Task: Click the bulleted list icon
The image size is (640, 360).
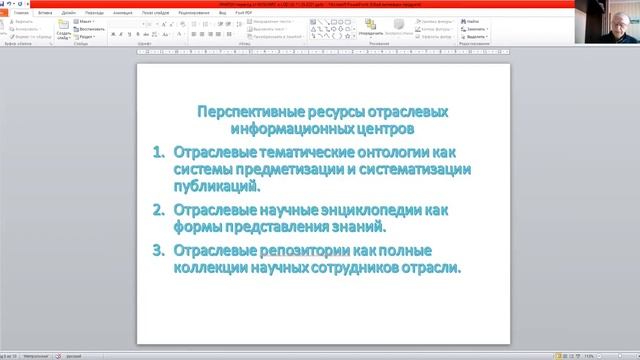Action: [x=195, y=24]
